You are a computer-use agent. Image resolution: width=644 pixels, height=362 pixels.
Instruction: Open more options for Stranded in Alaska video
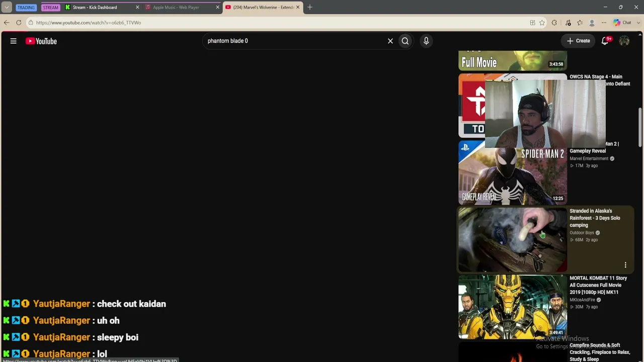(625, 265)
